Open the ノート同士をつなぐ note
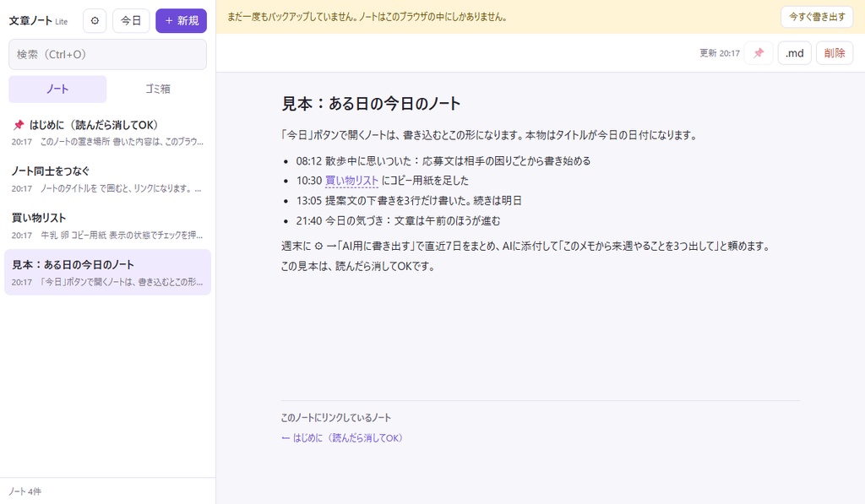865x504 pixels. [107, 179]
